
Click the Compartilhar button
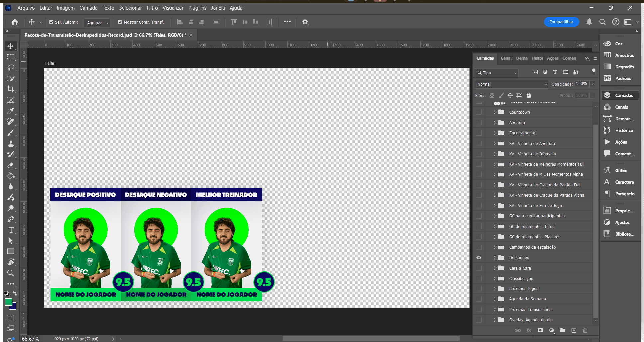pos(561,22)
